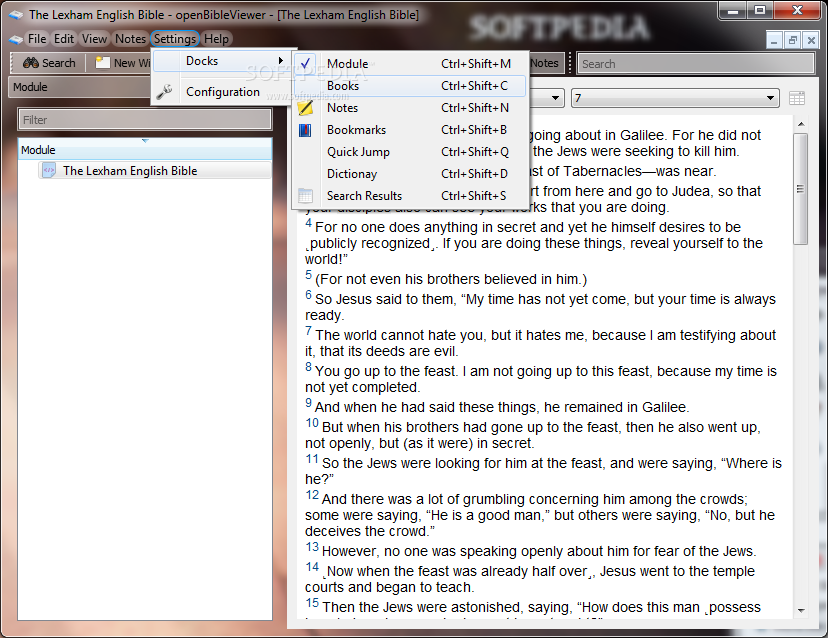Image resolution: width=828 pixels, height=638 pixels.
Task: Close the open Settings menu
Action: [175, 39]
